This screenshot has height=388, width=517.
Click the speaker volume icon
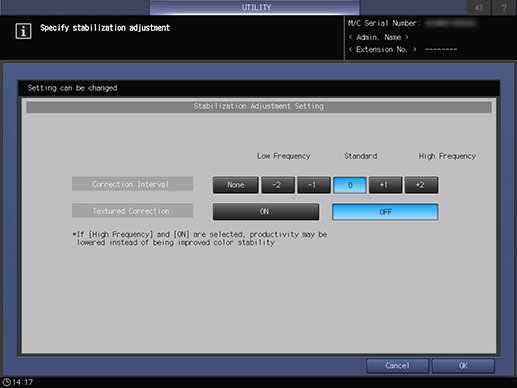coord(479,7)
